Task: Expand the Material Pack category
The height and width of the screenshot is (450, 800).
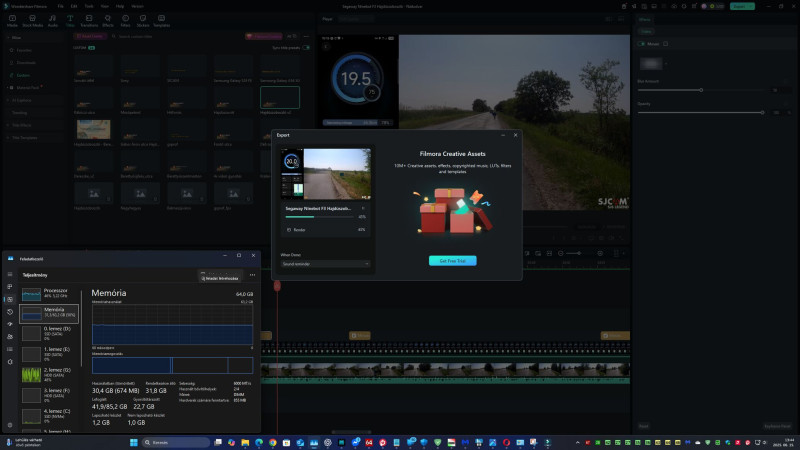Action: (x=8, y=88)
